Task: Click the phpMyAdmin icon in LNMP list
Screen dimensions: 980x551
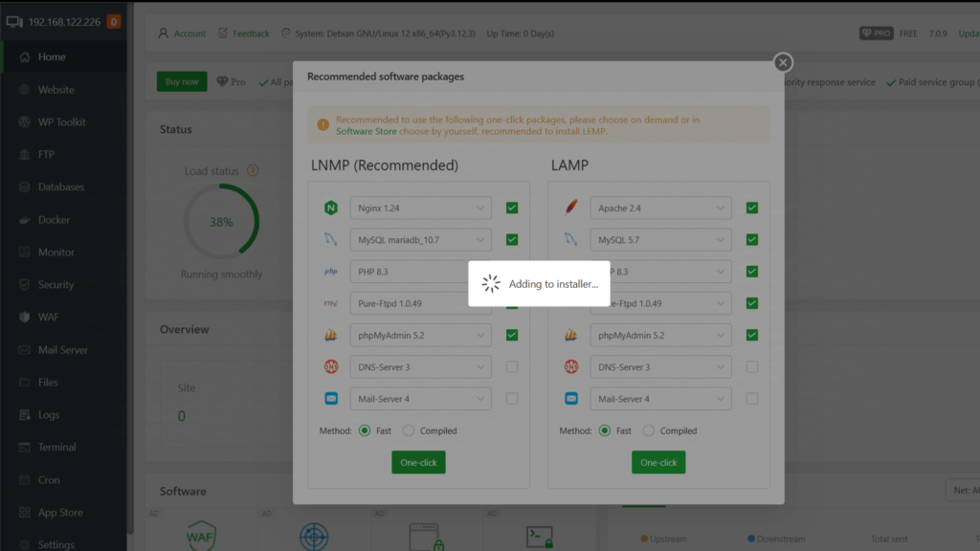Action: point(331,335)
